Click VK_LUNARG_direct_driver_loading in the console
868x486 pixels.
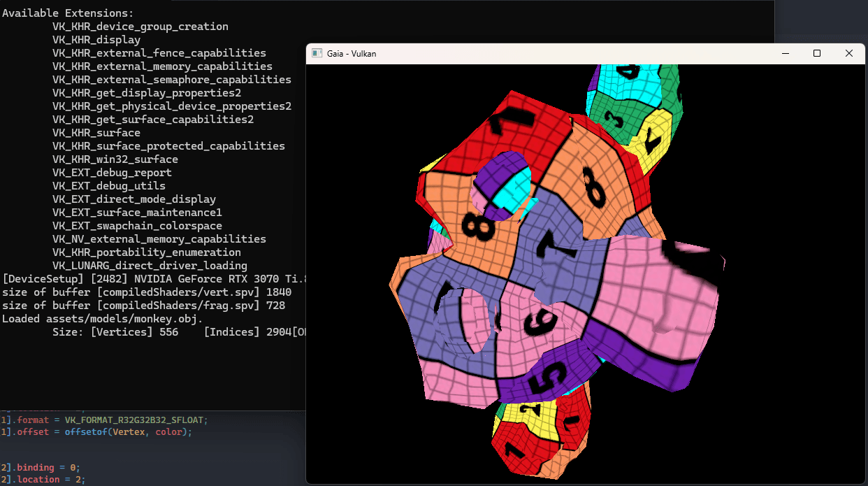(x=150, y=266)
